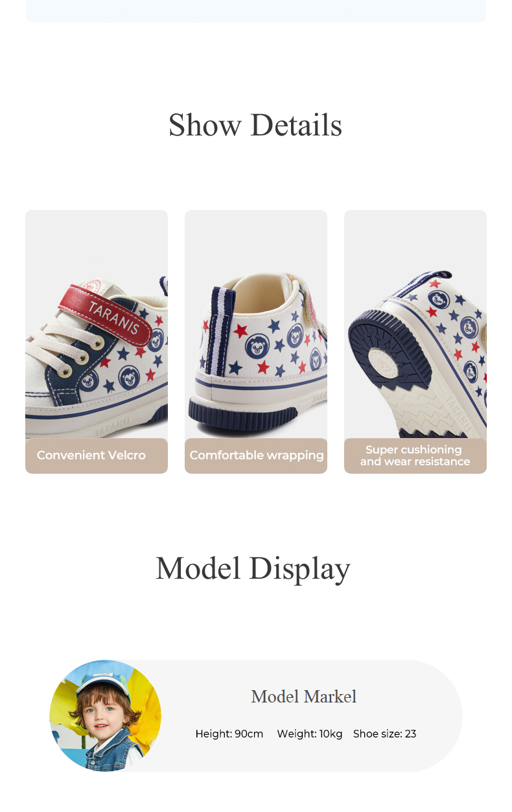Screen dimensions: 512x812
Task: Select the Comfortable wrapping caption label
Action: (257, 456)
